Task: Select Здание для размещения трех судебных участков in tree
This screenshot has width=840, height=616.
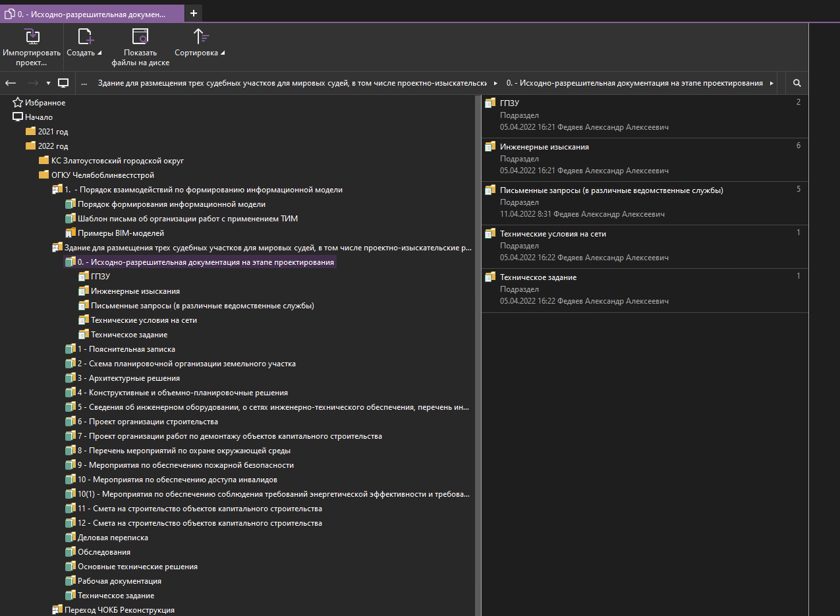Action: 268,248
